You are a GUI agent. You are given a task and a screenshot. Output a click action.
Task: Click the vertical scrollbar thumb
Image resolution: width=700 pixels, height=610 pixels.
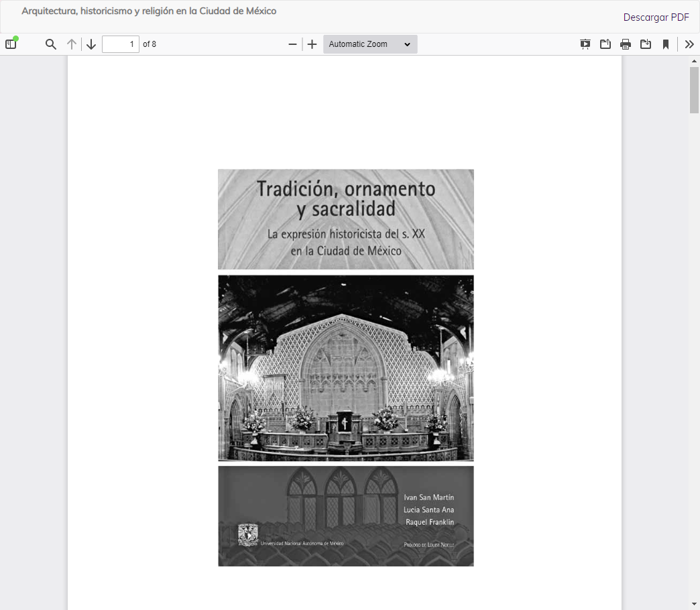pos(694,90)
